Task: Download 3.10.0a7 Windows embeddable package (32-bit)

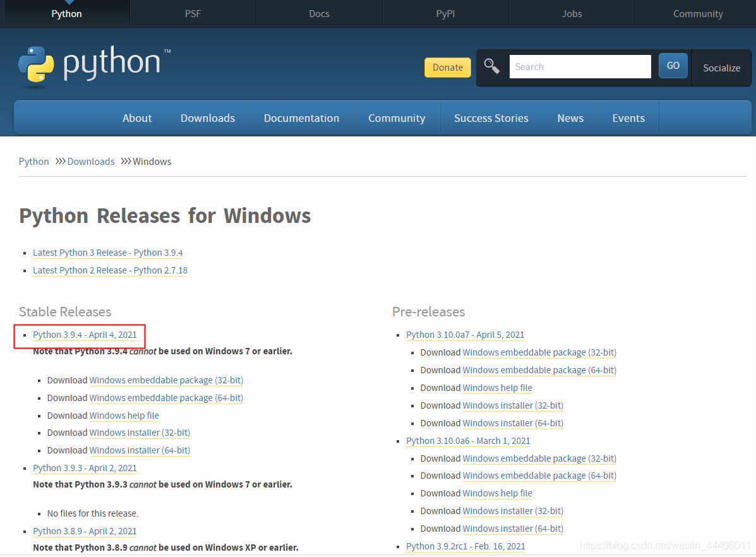Action: coord(539,352)
